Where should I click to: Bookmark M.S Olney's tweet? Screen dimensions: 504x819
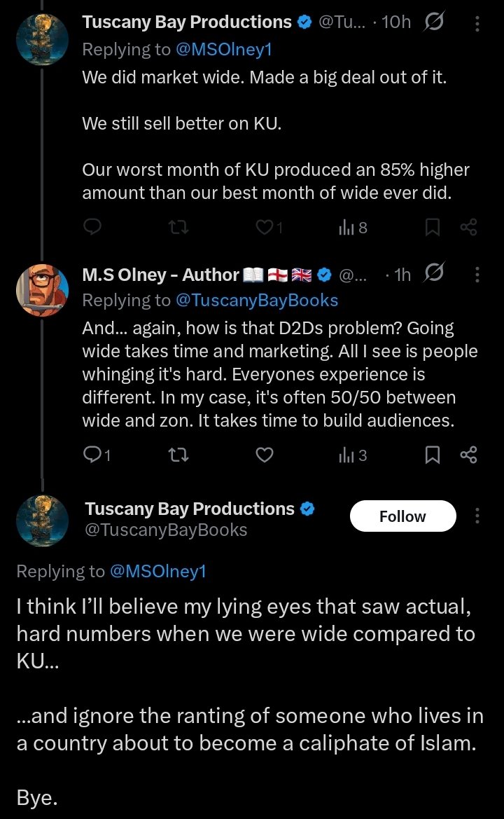433,455
